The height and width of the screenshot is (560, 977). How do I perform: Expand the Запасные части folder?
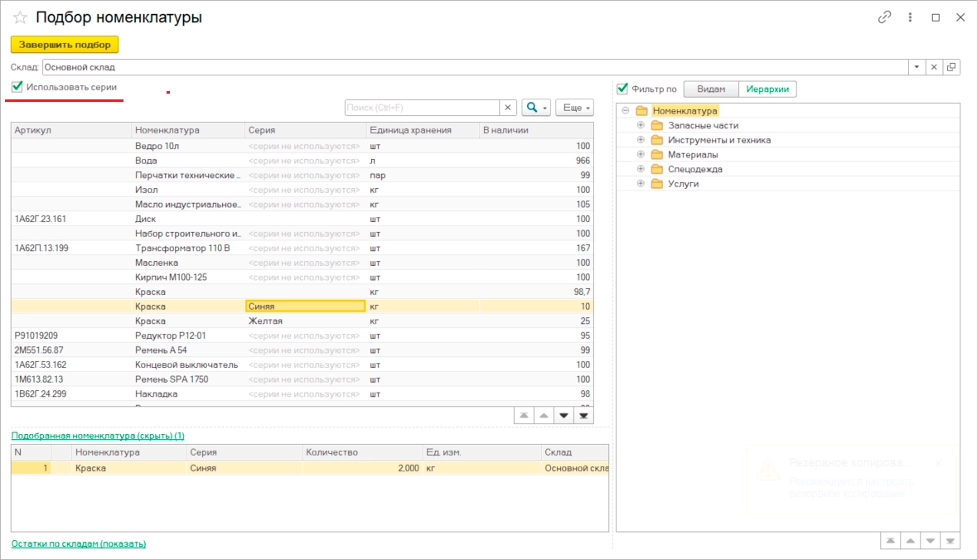pos(641,125)
